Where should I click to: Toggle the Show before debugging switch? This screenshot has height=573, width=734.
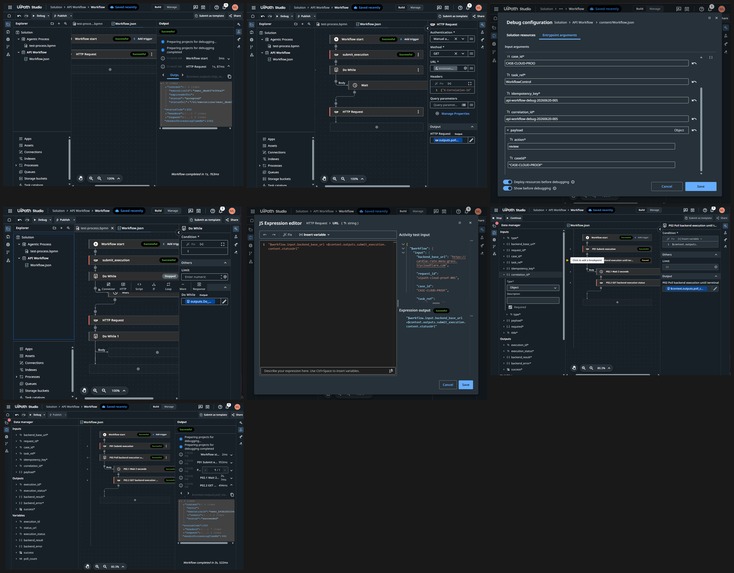point(507,188)
